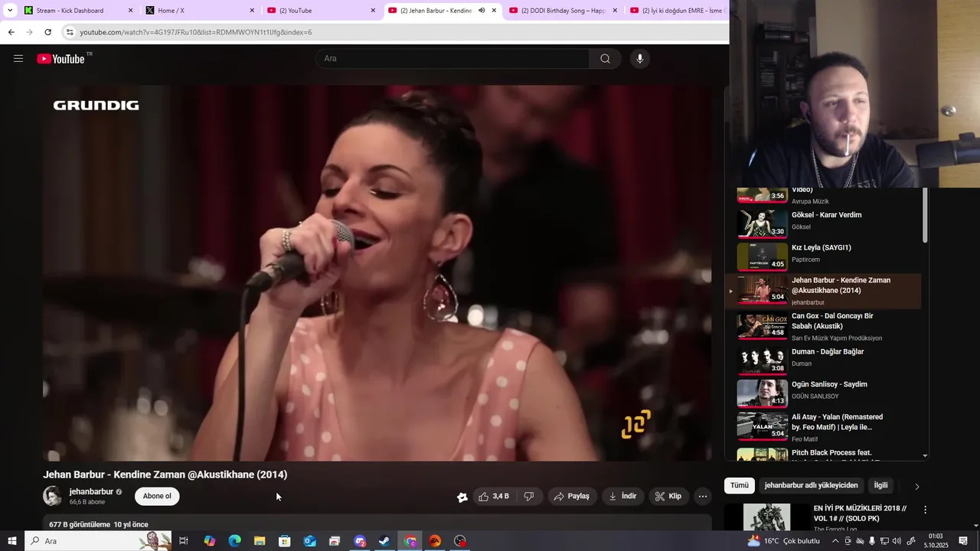Open Task View on taskbar

click(184, 541)
